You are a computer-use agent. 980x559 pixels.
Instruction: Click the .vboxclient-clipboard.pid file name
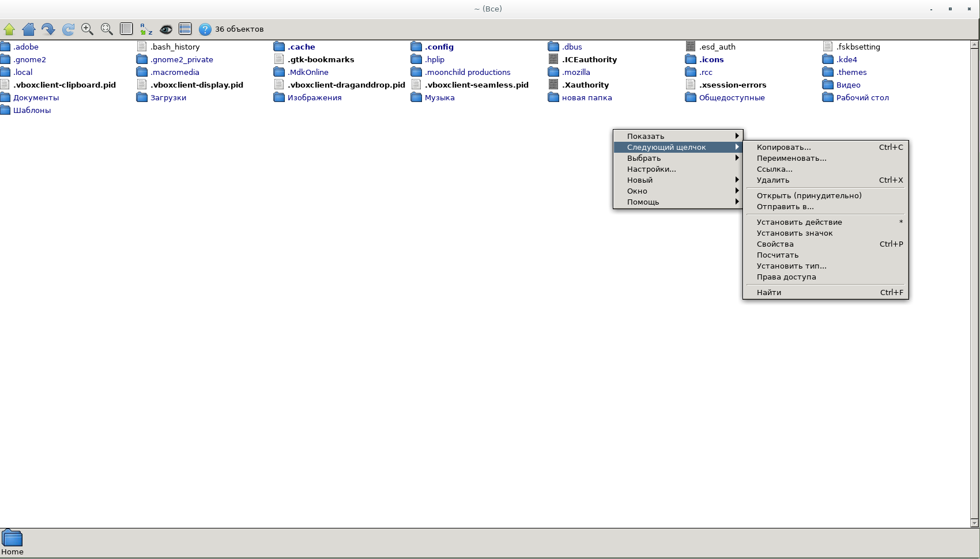(65, 85)
